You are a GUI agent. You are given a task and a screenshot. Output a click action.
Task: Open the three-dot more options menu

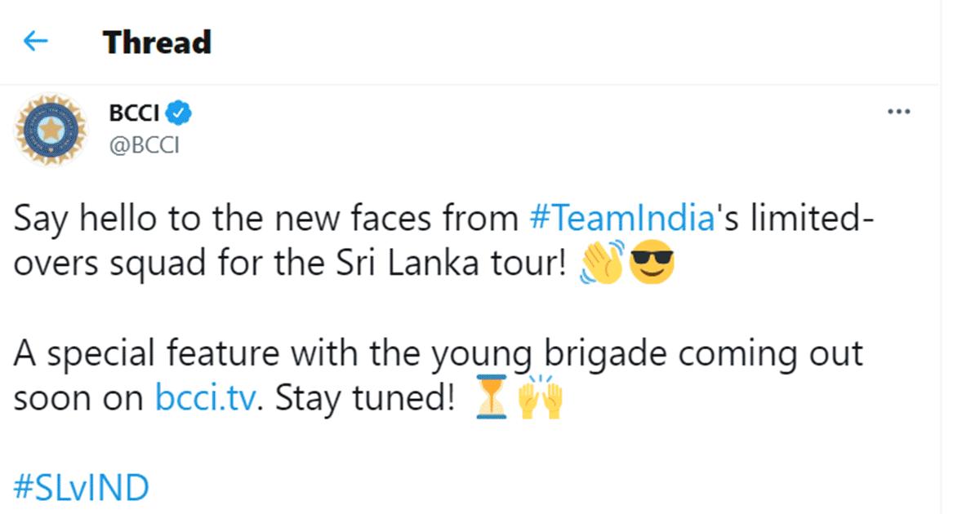(x=898, y=112)
